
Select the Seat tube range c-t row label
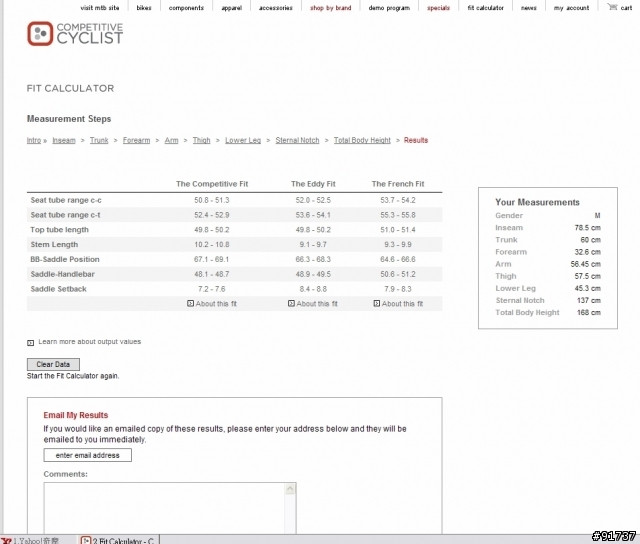pos(65,215)
